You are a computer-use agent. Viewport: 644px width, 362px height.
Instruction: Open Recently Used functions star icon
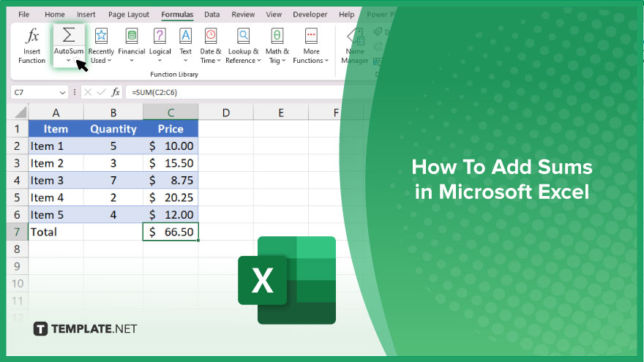coord(101,36)
